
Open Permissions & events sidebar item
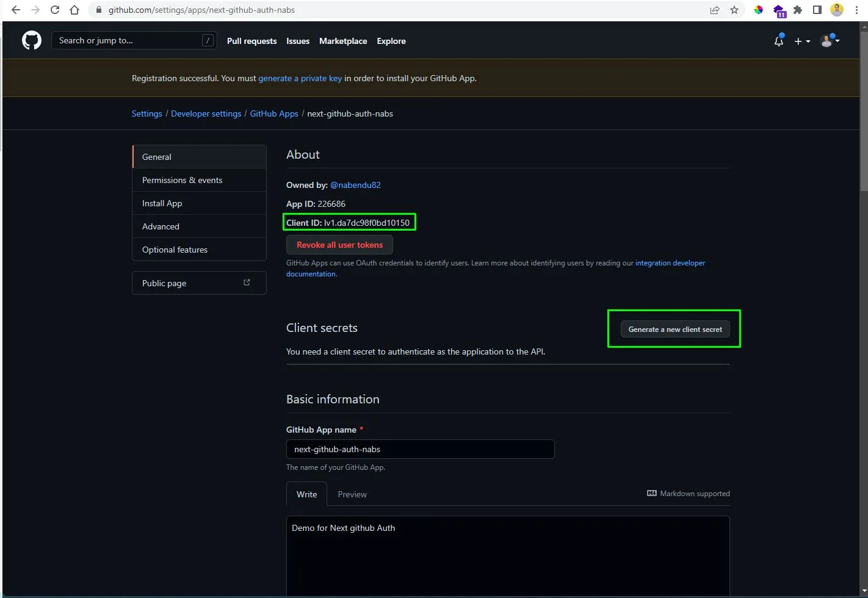(199, 180)
